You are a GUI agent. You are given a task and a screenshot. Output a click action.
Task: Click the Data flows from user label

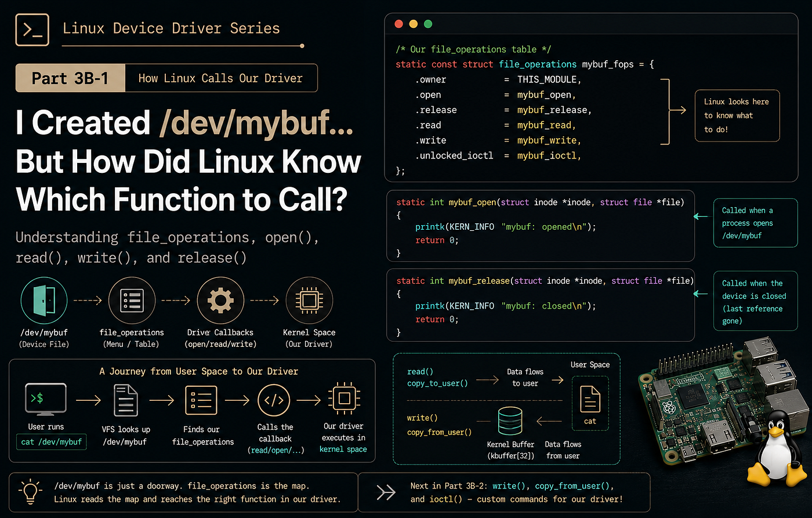click(x=563, y=450)
